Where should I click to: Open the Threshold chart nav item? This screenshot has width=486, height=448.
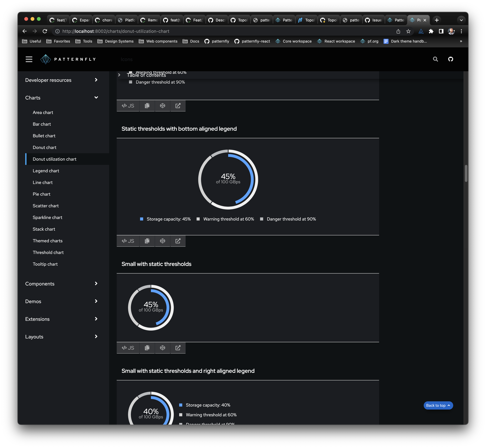click(48, 252)
